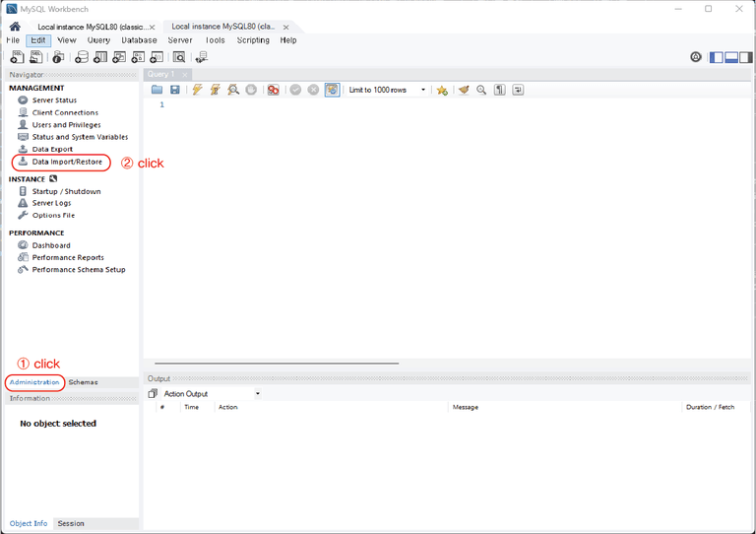Viewport: 756px width, 534px height.
Task: Create a new table icon
Action: tap(100, 57)
